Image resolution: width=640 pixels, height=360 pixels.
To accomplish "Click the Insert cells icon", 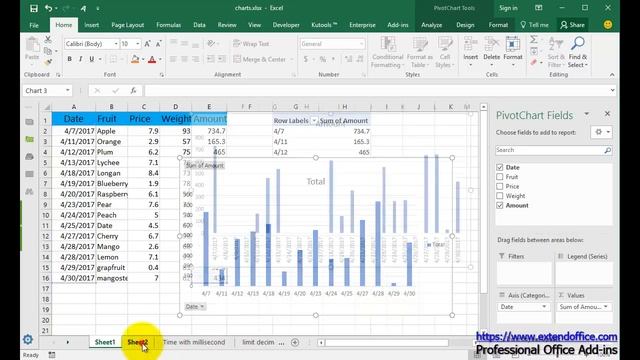I will click(x=471, y=44).
